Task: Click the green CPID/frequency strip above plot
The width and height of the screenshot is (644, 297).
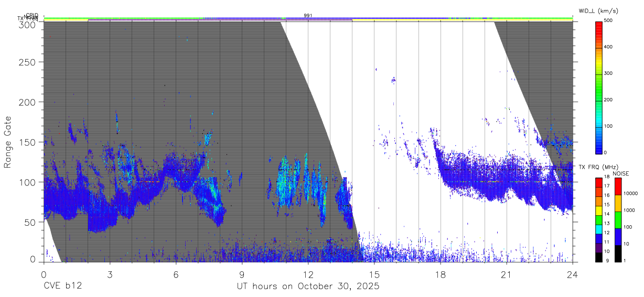Action: click(x=308, y=19)
